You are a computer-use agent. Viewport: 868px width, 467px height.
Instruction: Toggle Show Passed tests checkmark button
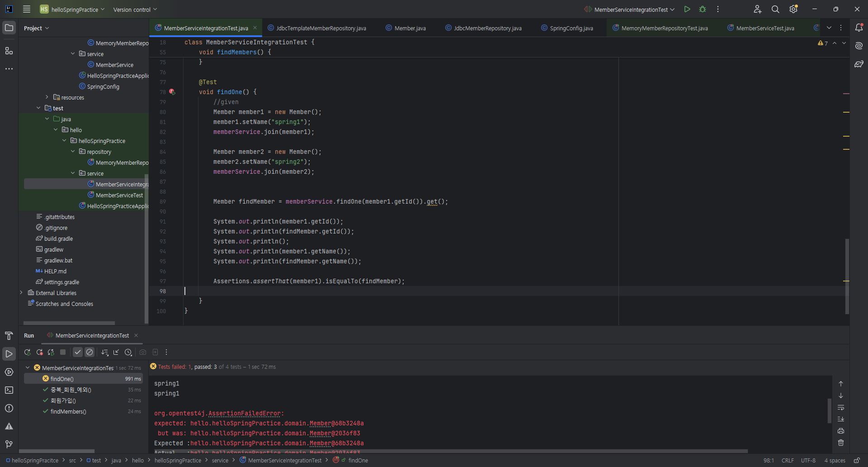point(78,352)
